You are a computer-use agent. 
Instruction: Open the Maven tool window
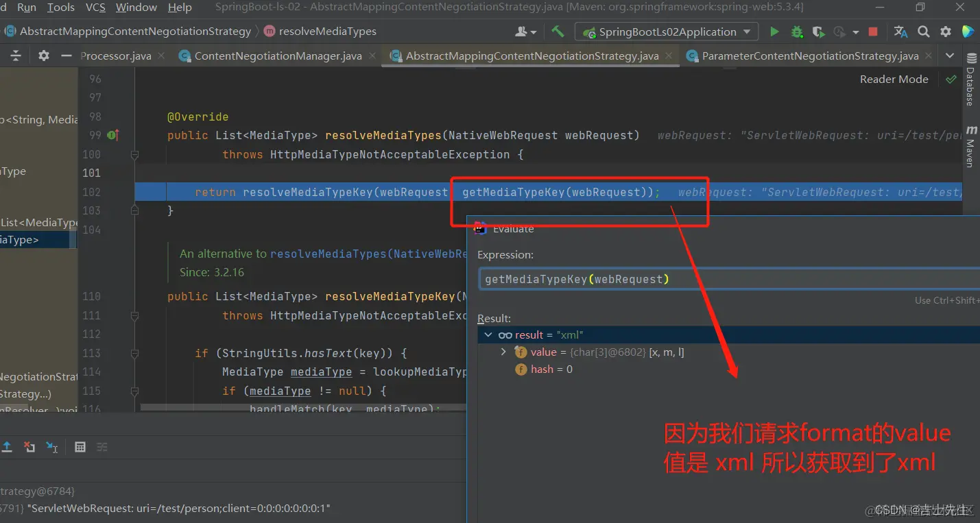point(970,146)
